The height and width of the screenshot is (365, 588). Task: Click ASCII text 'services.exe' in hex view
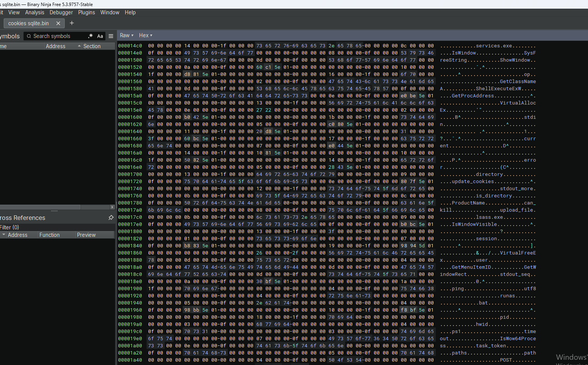click(x=494, y=46)
